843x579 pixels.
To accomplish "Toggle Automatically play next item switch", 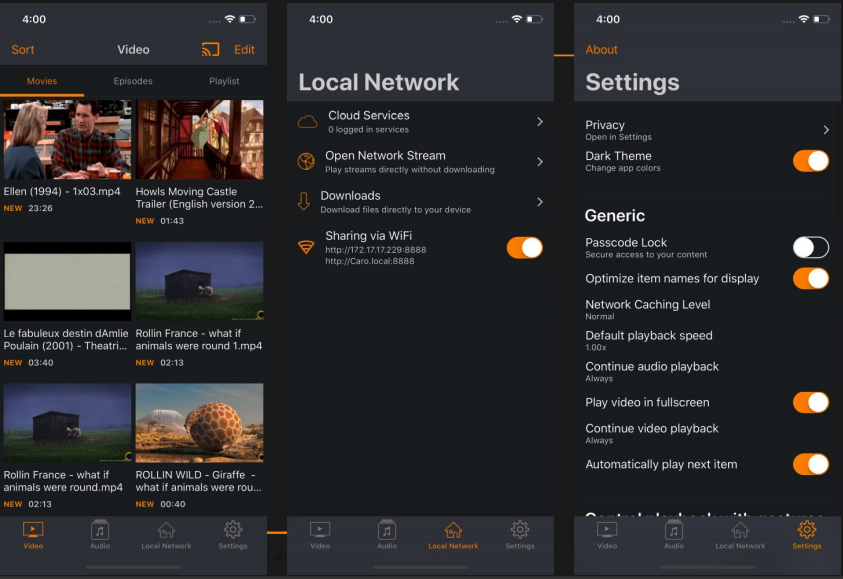I will [811, 464].
